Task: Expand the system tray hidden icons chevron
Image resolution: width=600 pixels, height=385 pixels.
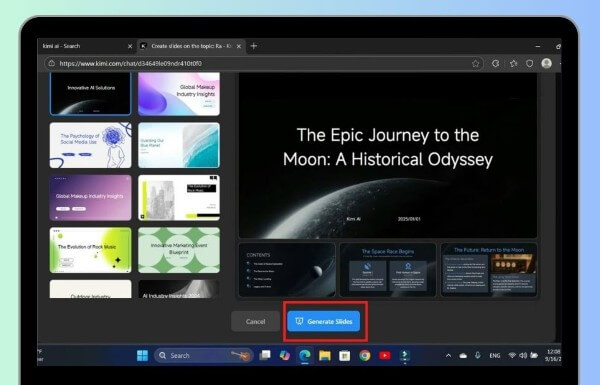Action: (x=448, y=356)
